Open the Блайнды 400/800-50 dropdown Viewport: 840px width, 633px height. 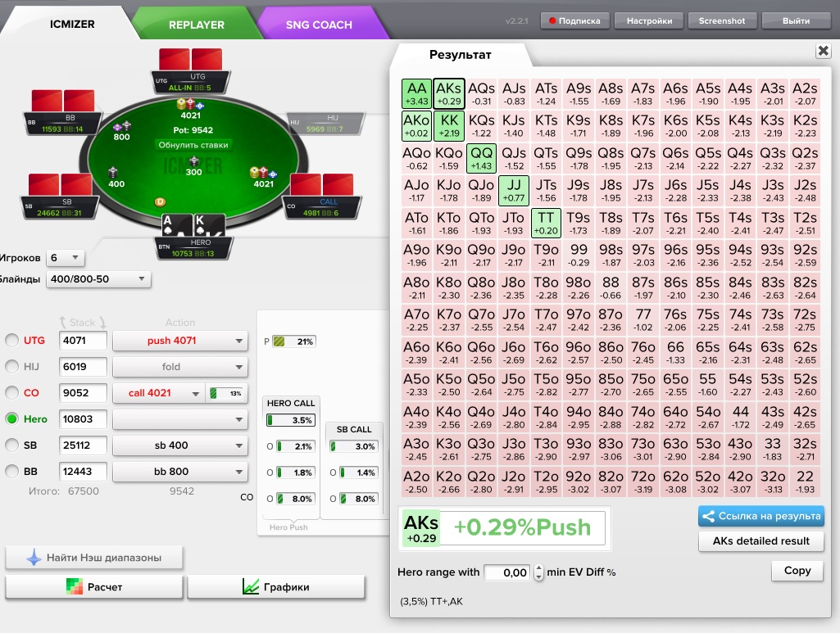point(98,278)
